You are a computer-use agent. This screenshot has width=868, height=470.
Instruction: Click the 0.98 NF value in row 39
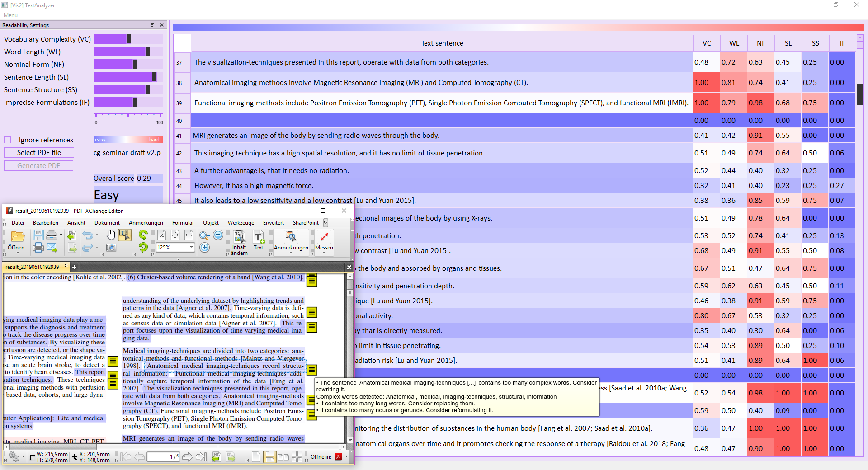[x=761, y=103]
